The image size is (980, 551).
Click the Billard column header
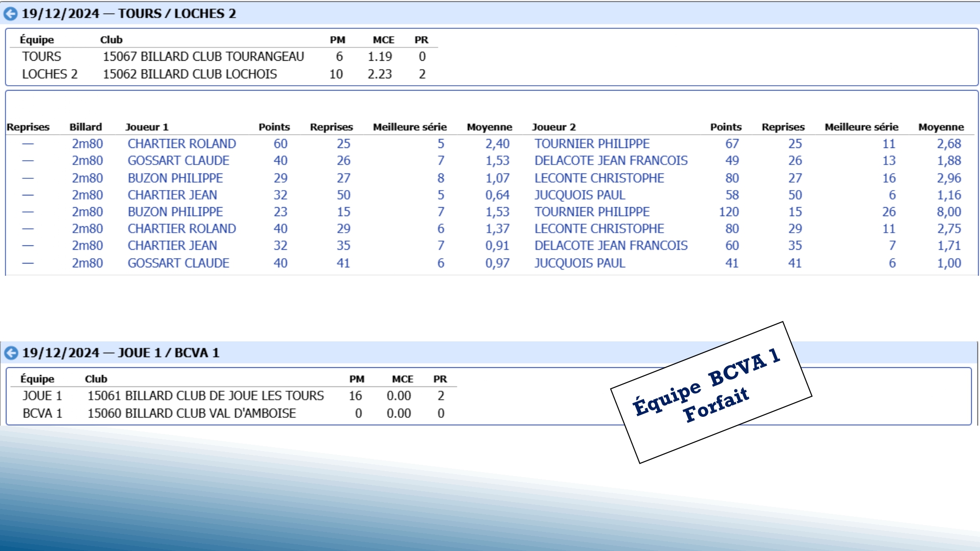click(86, 127)
